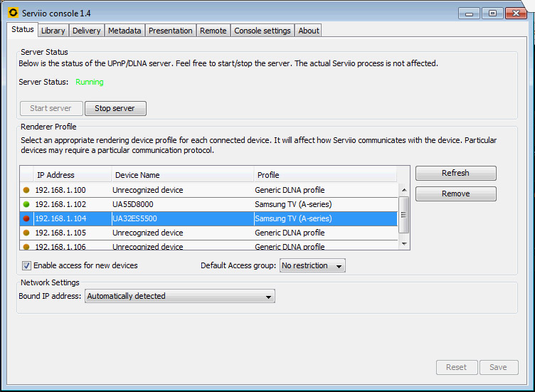Click the orange status dot for 192.168.1.105
This screenshot has height=392, width=535.
[26, 233]
